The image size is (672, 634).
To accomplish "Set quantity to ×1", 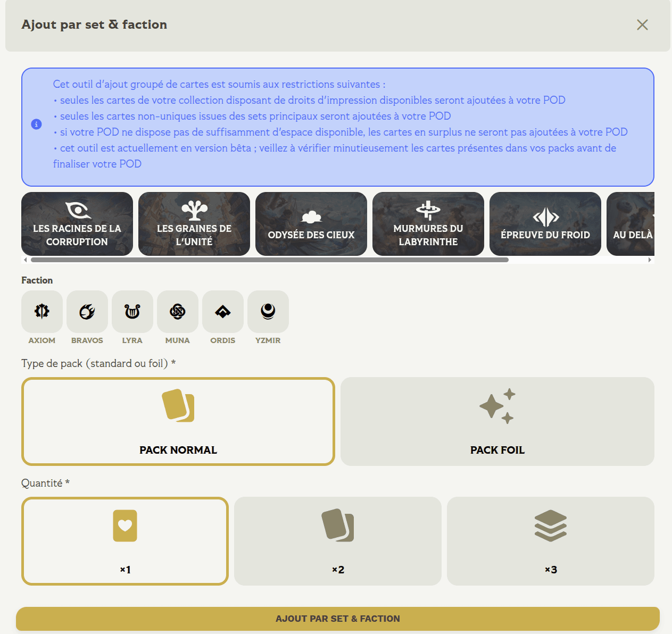I will point(125,541).
